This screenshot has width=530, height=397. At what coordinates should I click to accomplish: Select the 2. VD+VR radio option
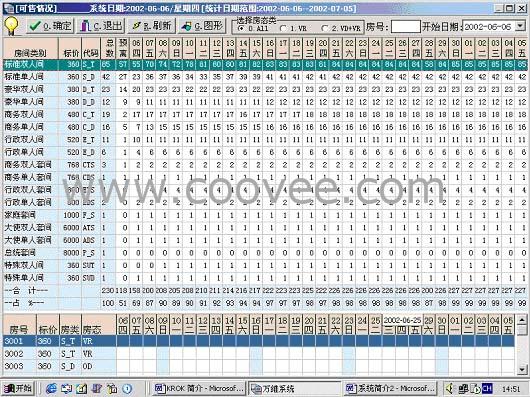pos(341,28)
